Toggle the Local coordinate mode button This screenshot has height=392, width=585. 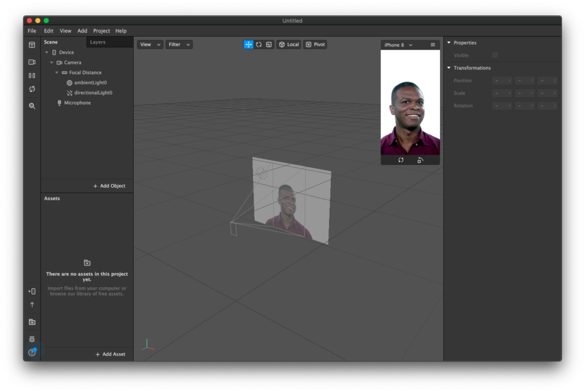pyautogui.click(x=289, y=45)
